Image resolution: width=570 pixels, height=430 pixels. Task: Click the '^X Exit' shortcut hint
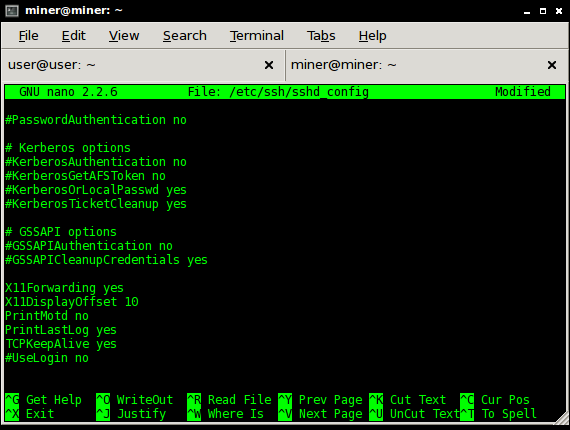click(29, 414)
